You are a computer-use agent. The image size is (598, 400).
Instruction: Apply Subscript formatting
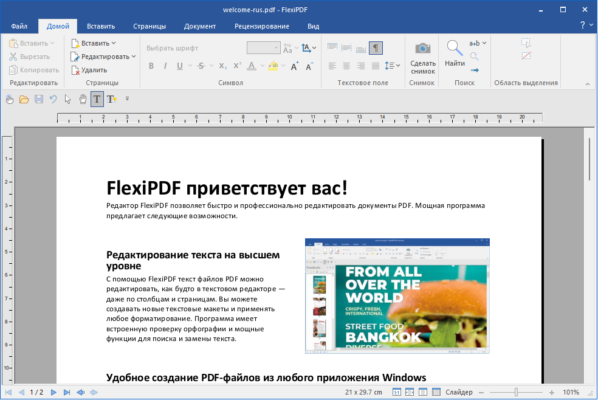(x=222, y=66)
